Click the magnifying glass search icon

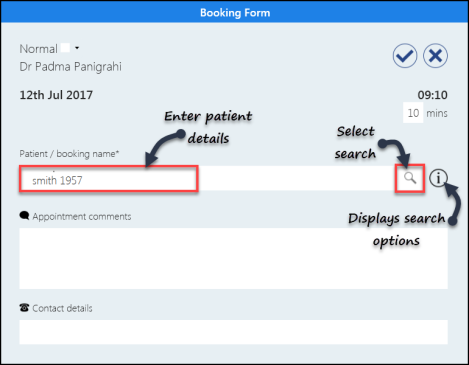coord(410,178)
